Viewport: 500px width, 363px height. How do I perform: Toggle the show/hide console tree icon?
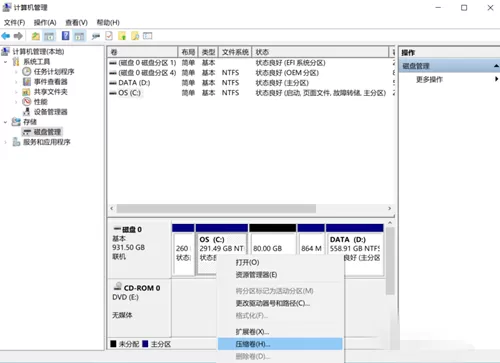coord(49,36)
